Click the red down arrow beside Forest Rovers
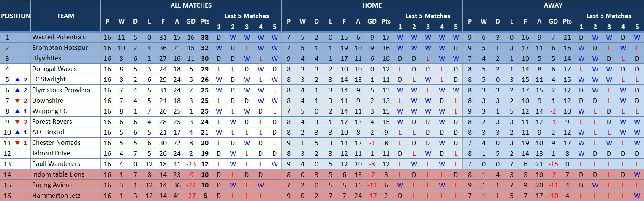 pyautogui.click(x=17, y=122)
